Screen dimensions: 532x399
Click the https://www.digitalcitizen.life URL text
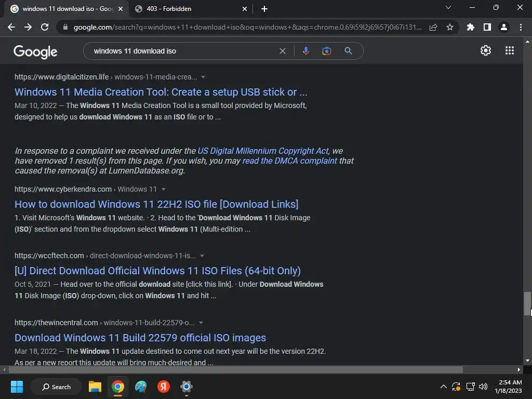61,77
